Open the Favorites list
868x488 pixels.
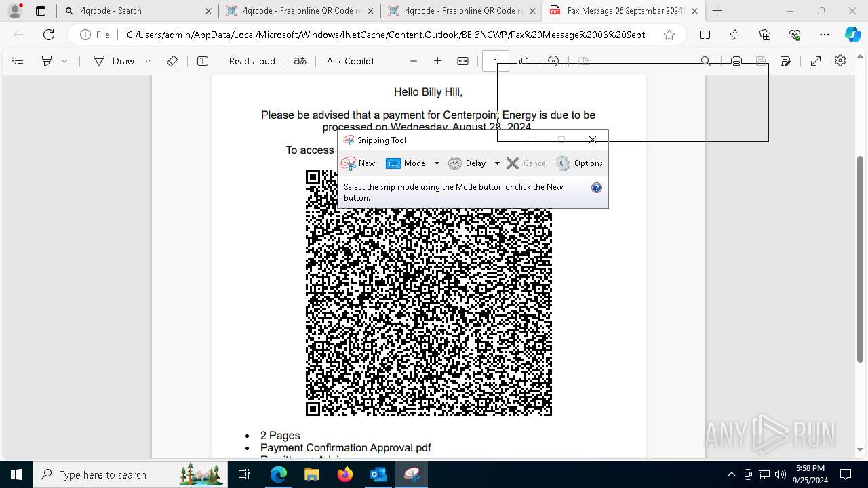click(735, 35)
